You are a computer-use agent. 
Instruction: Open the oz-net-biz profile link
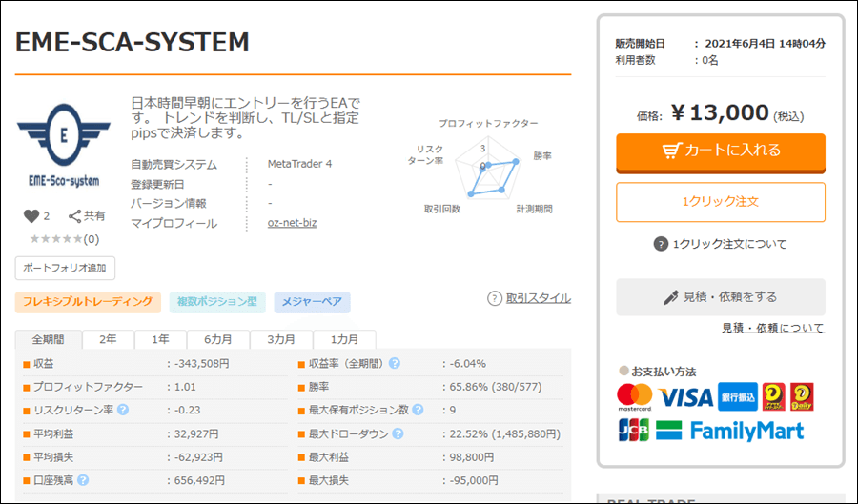(292, 223)
